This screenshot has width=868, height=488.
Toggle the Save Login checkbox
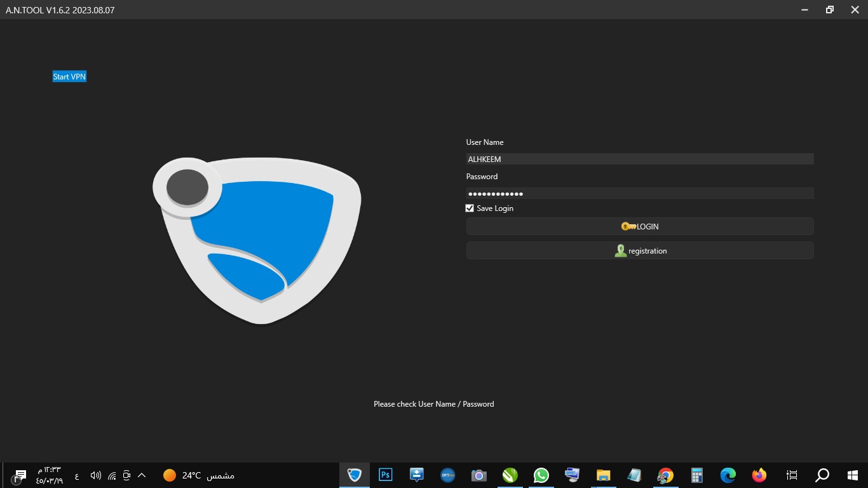click(470, 208)
